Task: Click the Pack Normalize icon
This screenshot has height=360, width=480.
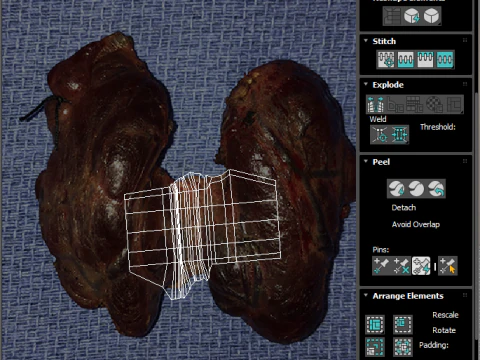Action: (x=375, y=347)
